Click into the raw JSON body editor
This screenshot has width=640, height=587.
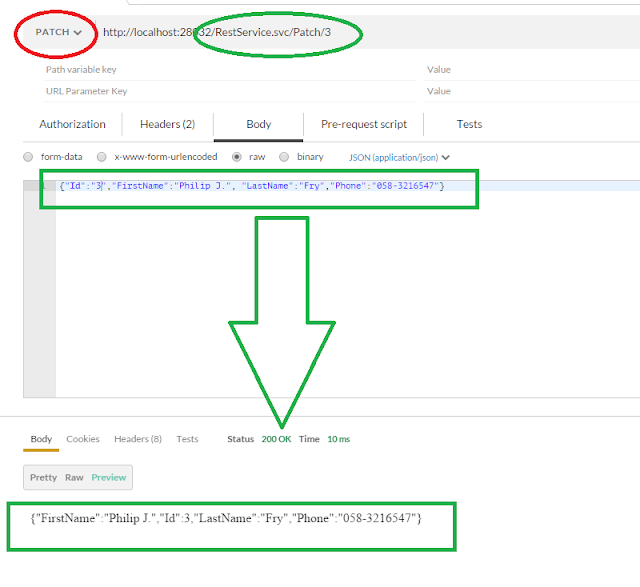[x=347, y=288]
